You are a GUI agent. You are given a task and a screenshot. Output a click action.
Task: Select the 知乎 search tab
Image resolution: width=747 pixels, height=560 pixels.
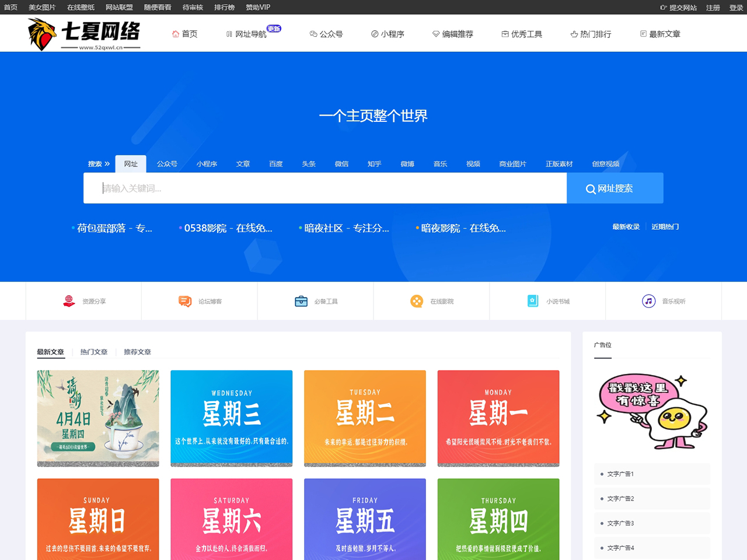374,164
